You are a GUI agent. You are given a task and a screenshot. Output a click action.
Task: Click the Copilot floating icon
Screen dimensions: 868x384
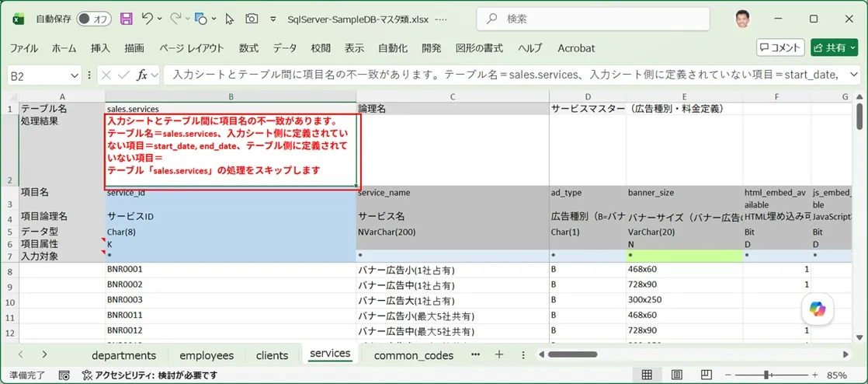coord(818,309)
